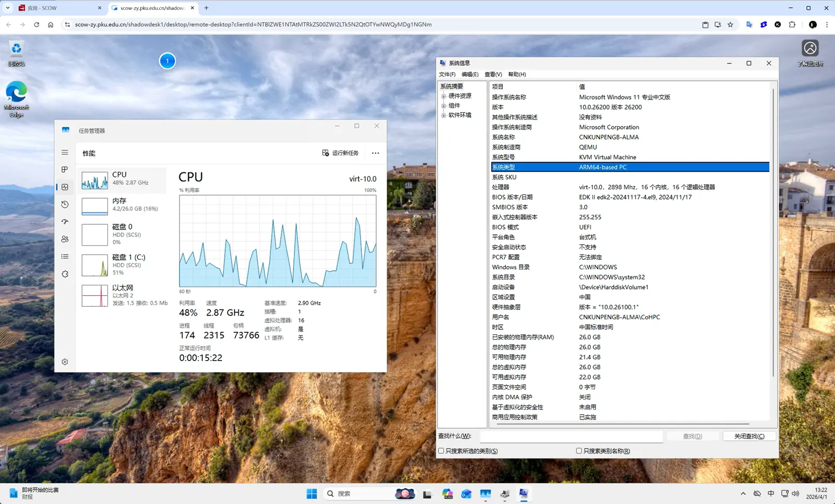Select the Memory performance graph entry

(122, 206)
